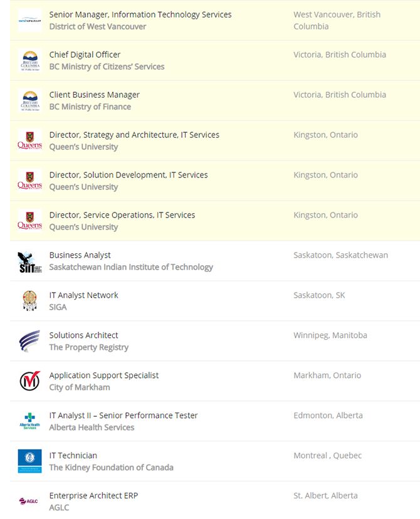420x519 pixels.
Task: Open the Client Business Manager posting
Action: coord(94,95)
